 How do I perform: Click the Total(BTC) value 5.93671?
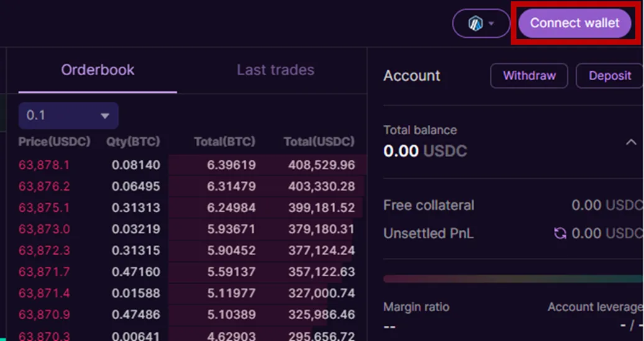[x=231, y=229]
